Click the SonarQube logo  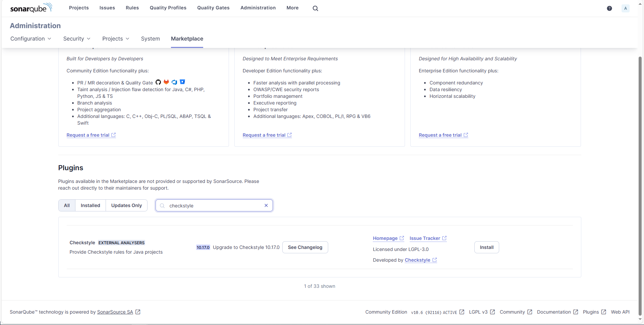(x=31, y=8)
